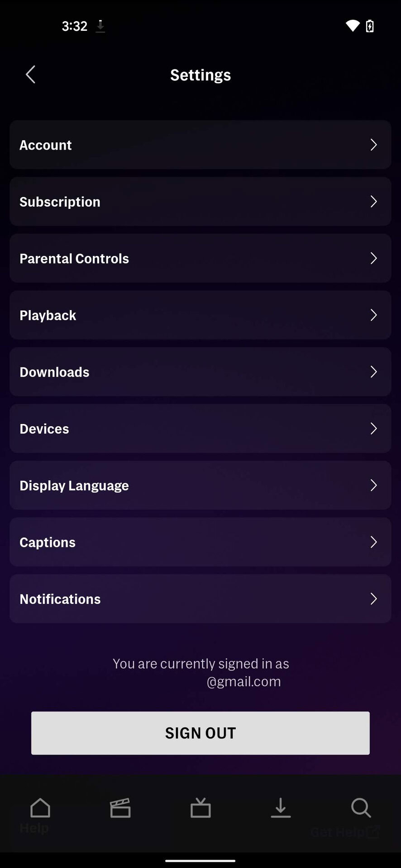
Task: Open the Devices settings row
Action: [x=200, y=429]
